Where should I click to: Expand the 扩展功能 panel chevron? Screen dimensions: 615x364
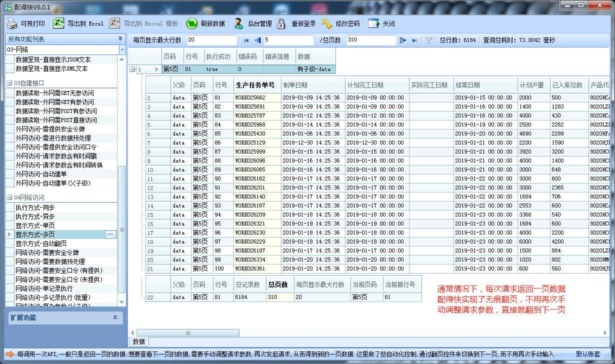pos(115,317)
